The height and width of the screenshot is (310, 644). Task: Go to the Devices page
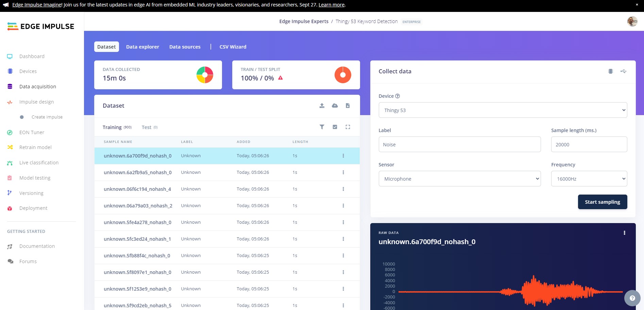pos(28,71)
